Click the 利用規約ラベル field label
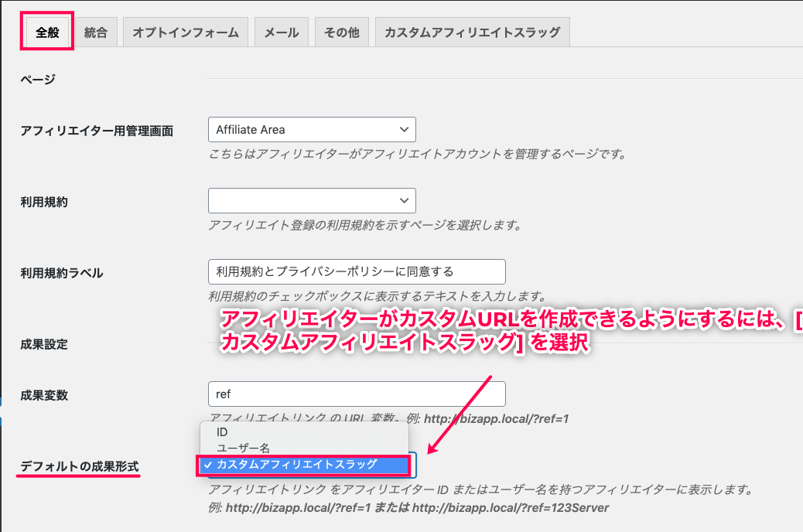 62,274
